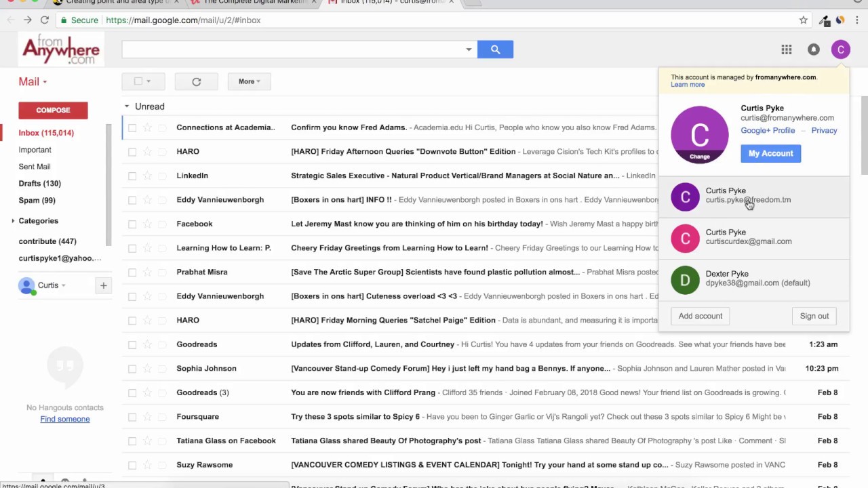
Task: Open the notifications bell icon
Action: click(x=813, y=49)
